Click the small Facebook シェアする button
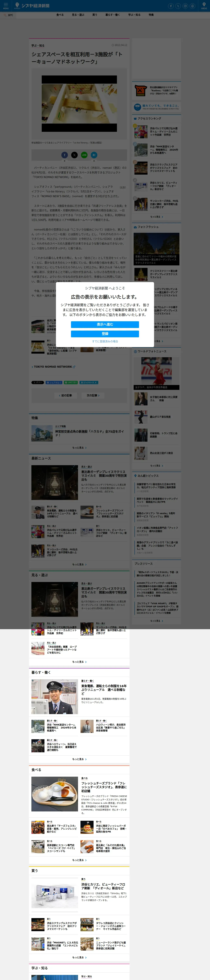Viewport: 210px width, 980px height. pos(54,382)
